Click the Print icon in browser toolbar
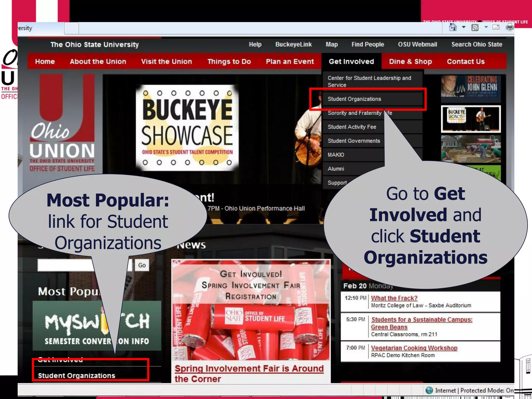The height and width of the screenshot is (399, 532). pos(509,27)
